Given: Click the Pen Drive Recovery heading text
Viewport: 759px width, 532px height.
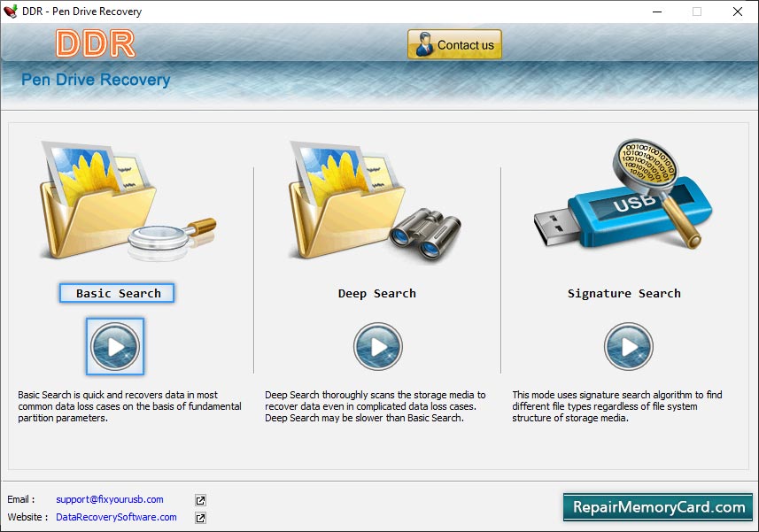Looking at the screenshot, I should [96, 80].
